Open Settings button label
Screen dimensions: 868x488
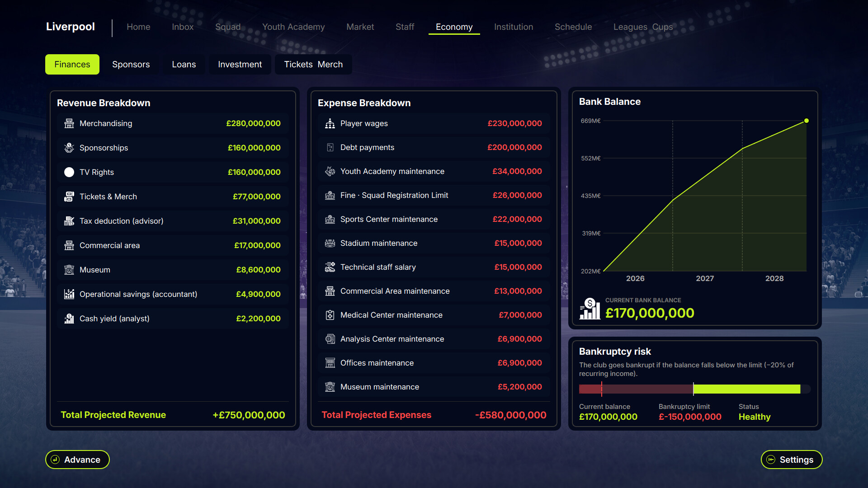(x=796, y=460)
